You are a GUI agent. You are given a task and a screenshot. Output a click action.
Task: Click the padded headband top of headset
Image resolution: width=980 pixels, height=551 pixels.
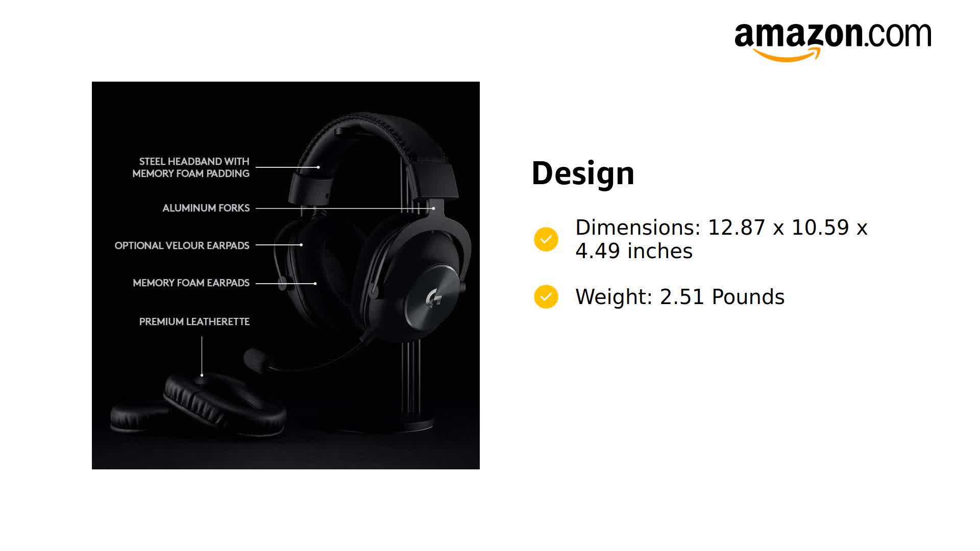pos(378,133)
